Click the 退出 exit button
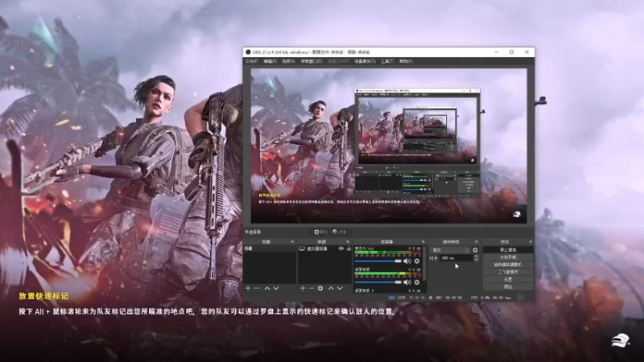Screen dimensions: 644x362 (x=508, y=286)
